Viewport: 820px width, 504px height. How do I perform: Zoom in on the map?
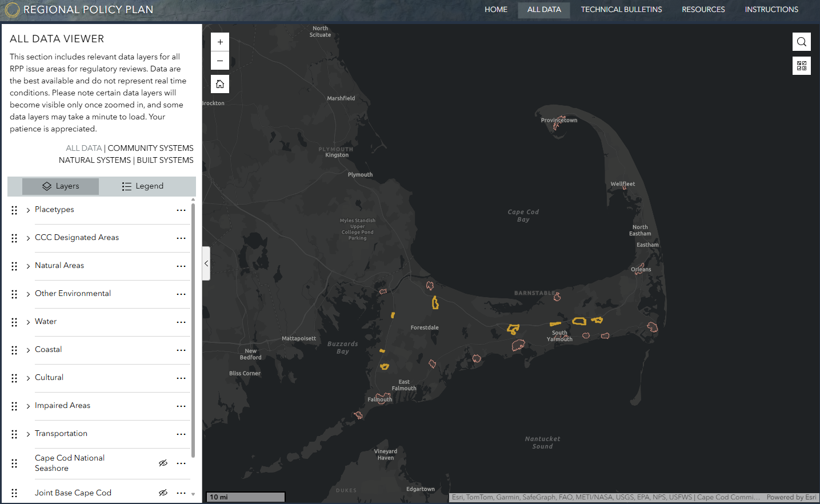pos(220,42)
